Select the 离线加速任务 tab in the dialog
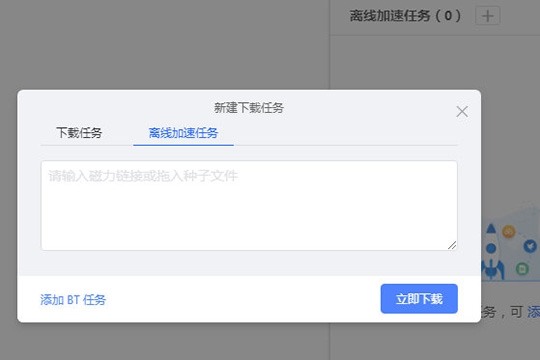The image size is (540, 360). (183, 133)
